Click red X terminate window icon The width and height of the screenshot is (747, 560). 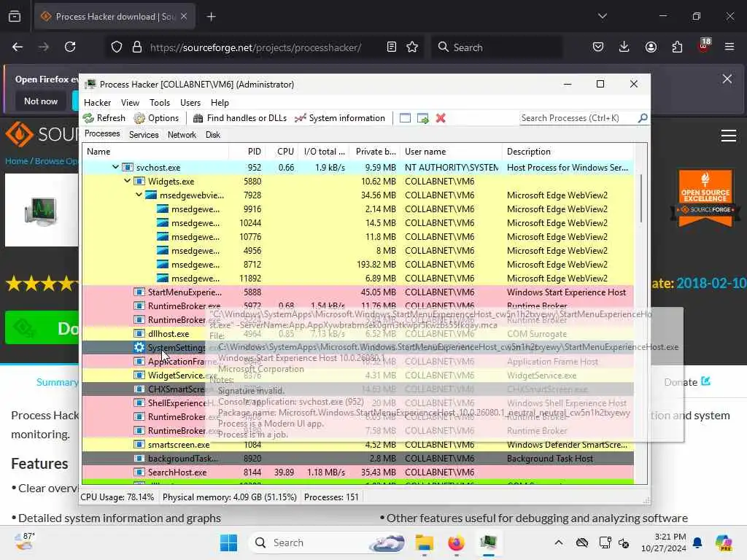(x=441, y=118)
